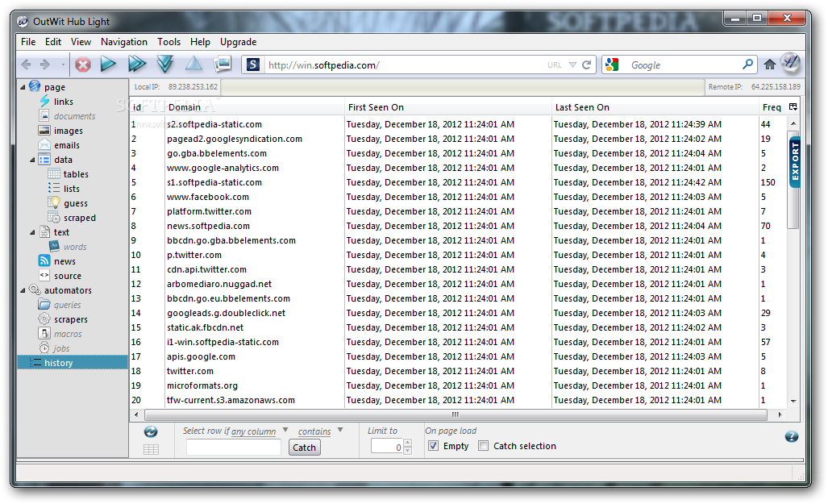Viewport: 828px width, 504px height.
Task: Select history in the sidebar
Action: 73,362
